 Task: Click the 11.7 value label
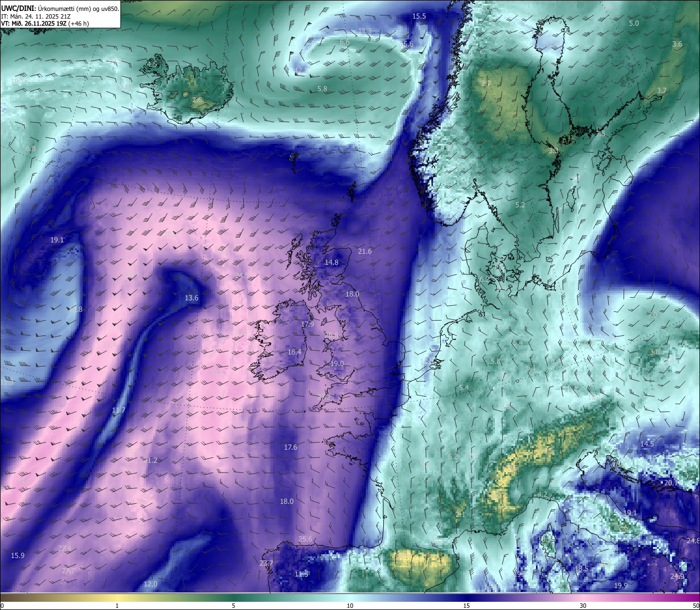pyautogui.click(x=119, y=410)
